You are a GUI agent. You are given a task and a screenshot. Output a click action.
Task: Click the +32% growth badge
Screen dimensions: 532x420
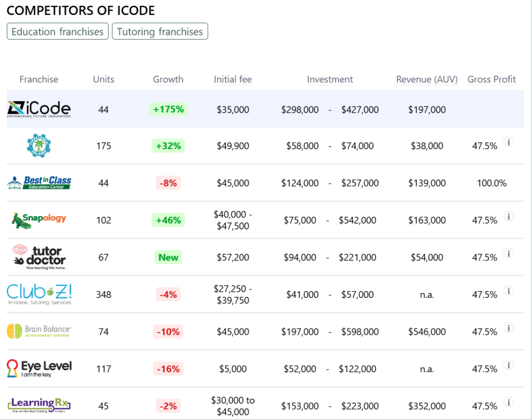tap(168, 146)
